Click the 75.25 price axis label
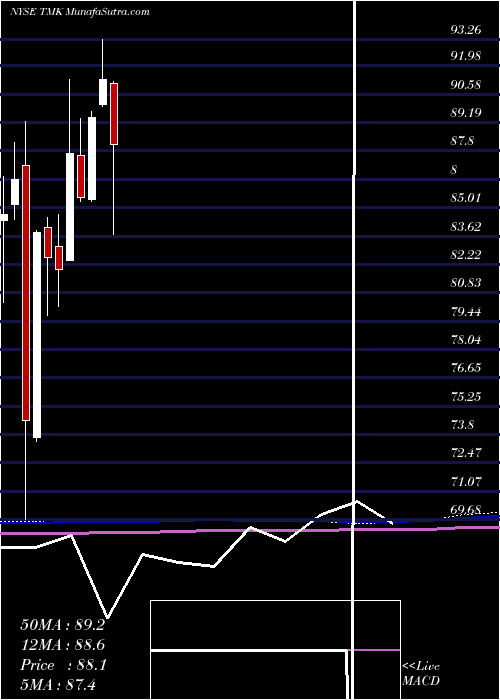This screenshot has height=700, width=500. (467, 397)
